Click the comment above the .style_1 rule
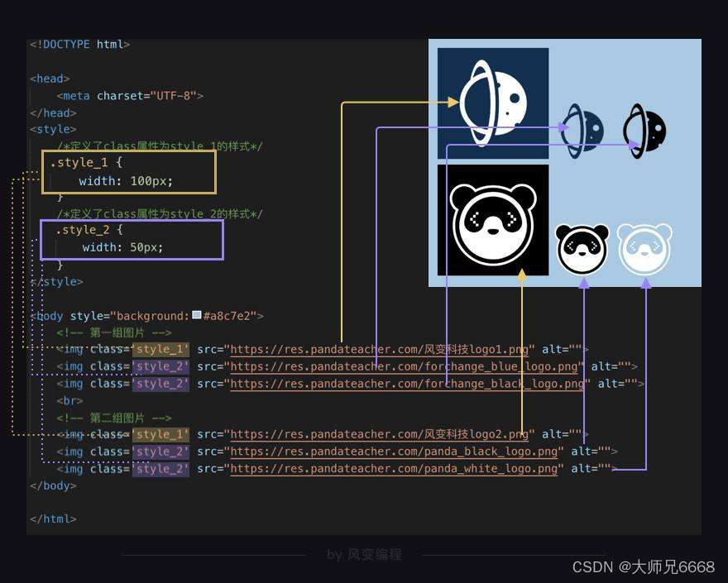The height and width of the screenshot is (583, 728). click(160, 146)
